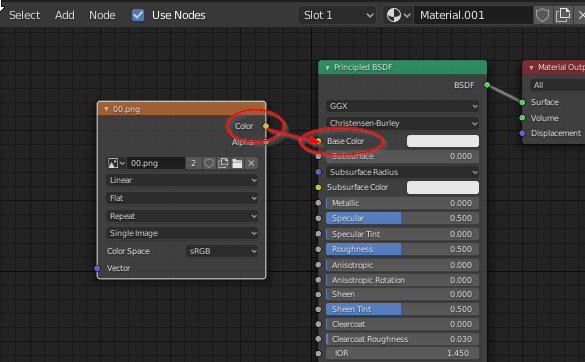Open the All target dropdown in Material Output
The image size is (585, 362).
pyautogui.click(x=557, y=85)
